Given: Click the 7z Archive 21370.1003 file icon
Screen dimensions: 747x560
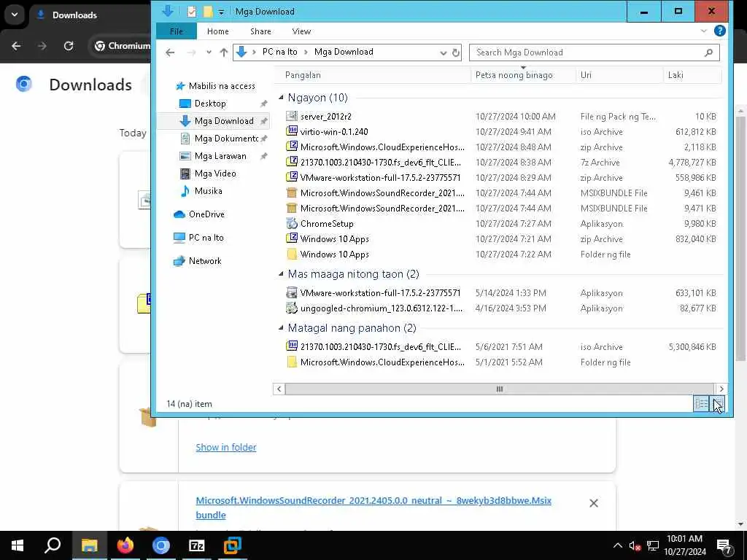Looking at the screenshot, I should pos(292,162).
